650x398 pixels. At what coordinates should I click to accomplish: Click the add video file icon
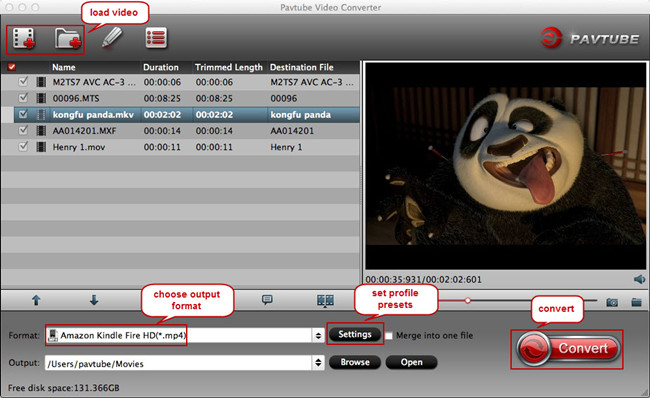[24, 39]
